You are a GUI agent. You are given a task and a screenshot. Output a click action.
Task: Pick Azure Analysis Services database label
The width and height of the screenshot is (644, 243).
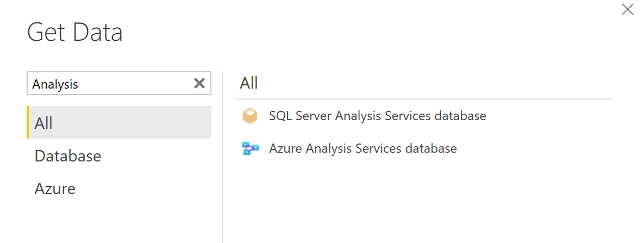pos(362,148)
